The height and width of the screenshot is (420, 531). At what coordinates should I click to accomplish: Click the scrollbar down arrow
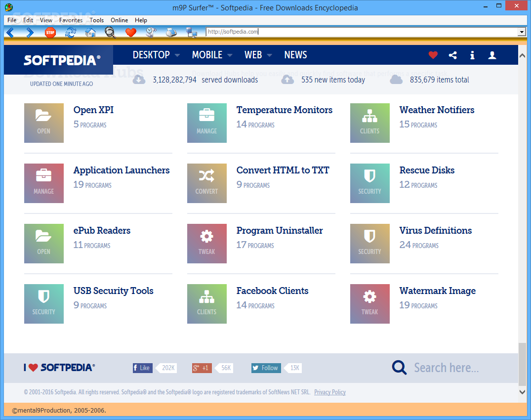pos(523,392)
